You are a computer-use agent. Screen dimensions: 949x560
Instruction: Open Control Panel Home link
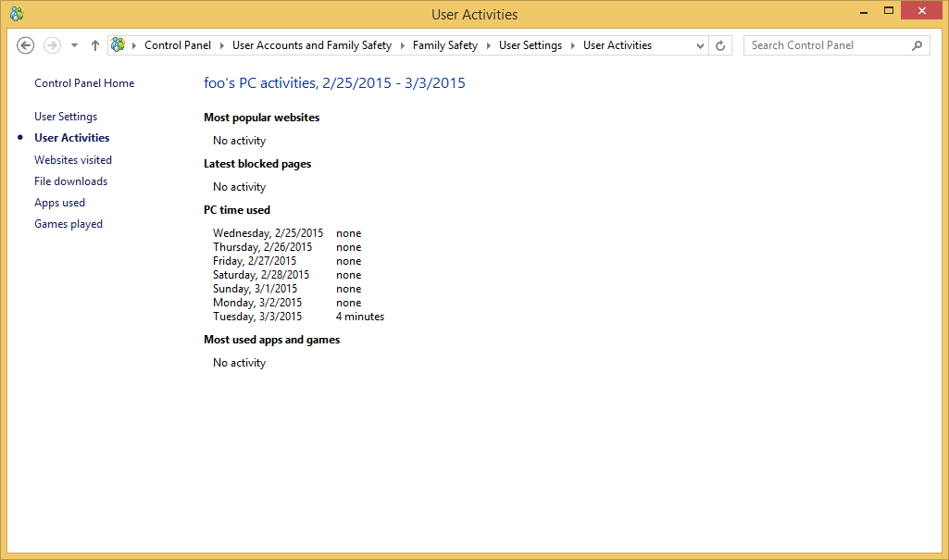pyautogui.click(x=84, y=83)
